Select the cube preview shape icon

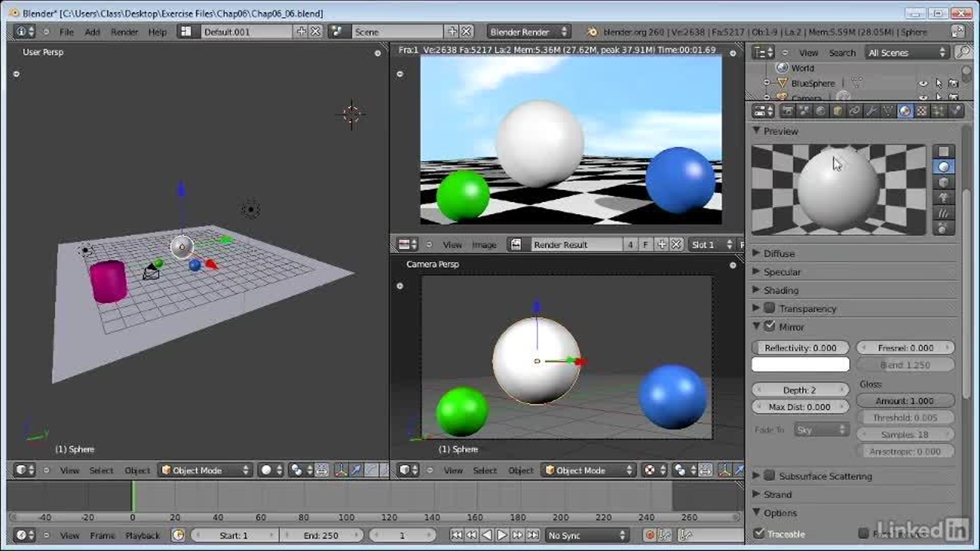coord(944,182)
